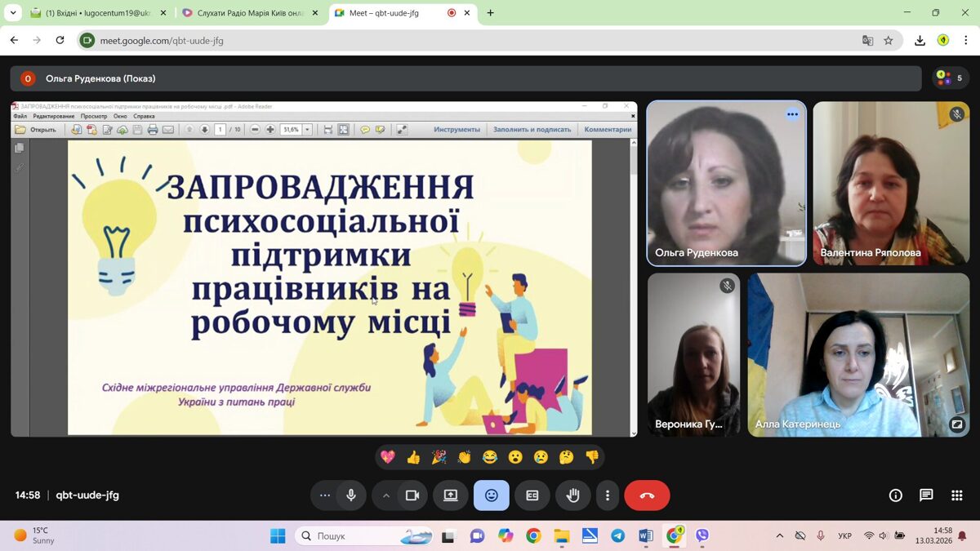
Task: Open audio settings chevron beside microphone
Action: [385, 495]
